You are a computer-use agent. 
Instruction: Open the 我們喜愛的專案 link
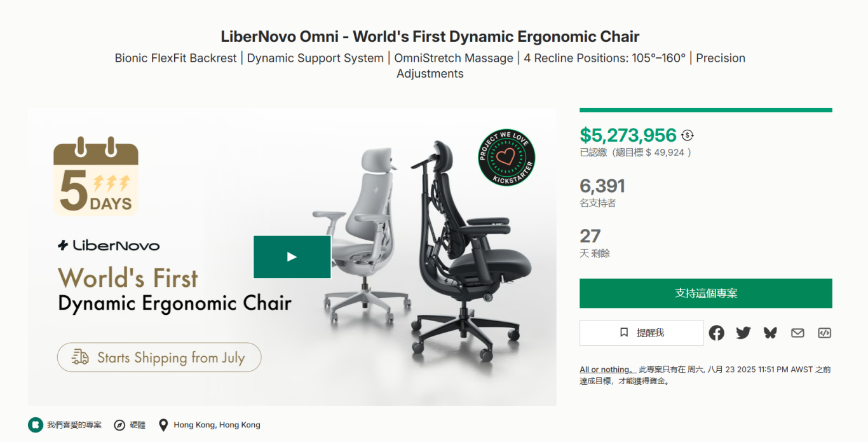[74, 425]
